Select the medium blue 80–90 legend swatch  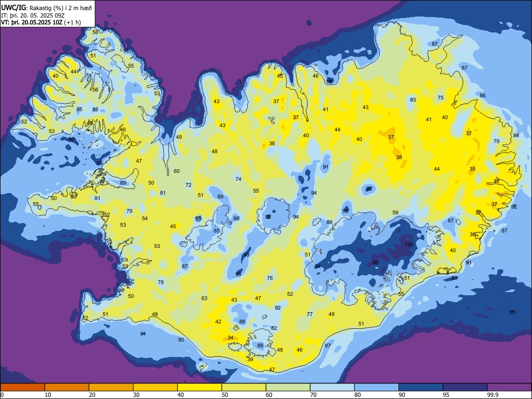[376, 387]
